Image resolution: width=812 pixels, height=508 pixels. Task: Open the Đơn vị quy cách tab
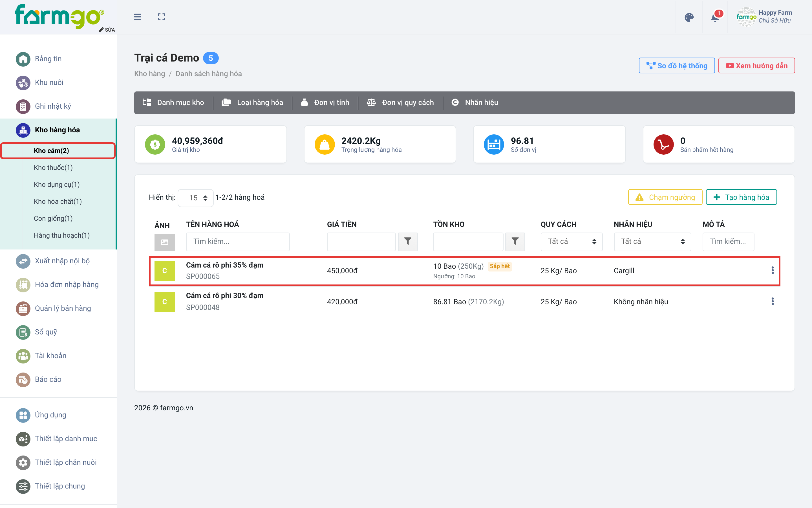click(400, 102)
